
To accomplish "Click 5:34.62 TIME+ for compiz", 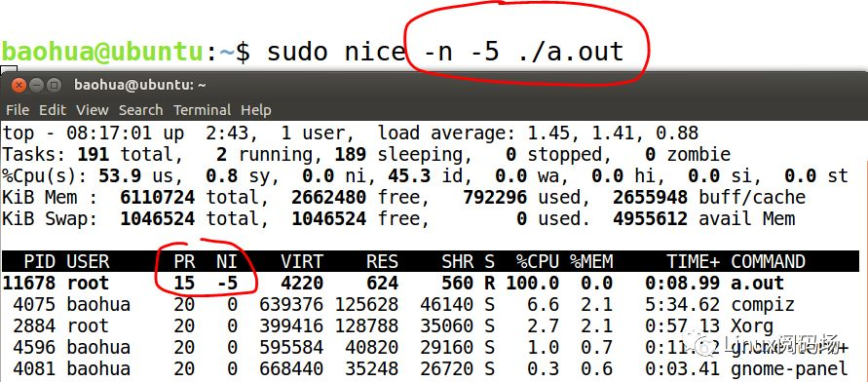I will (682, 304).
